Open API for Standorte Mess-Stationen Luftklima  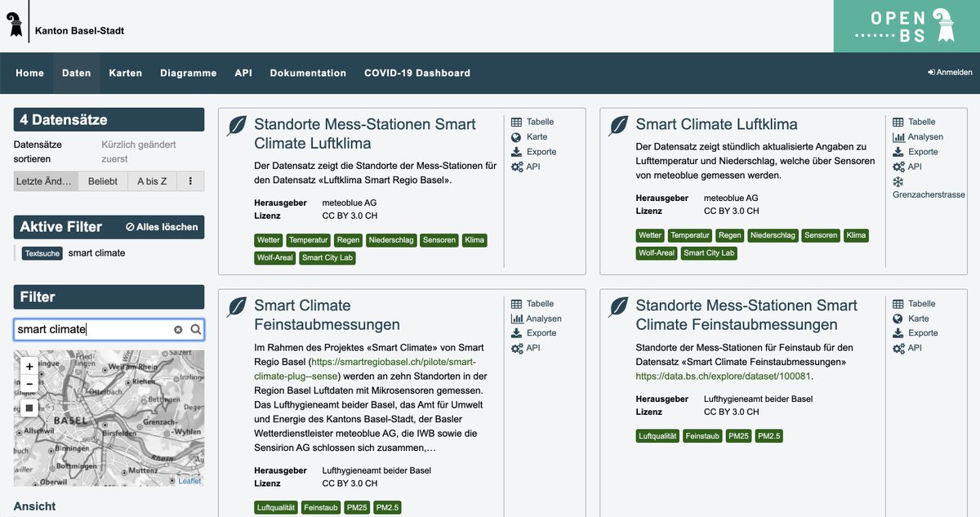525,167
